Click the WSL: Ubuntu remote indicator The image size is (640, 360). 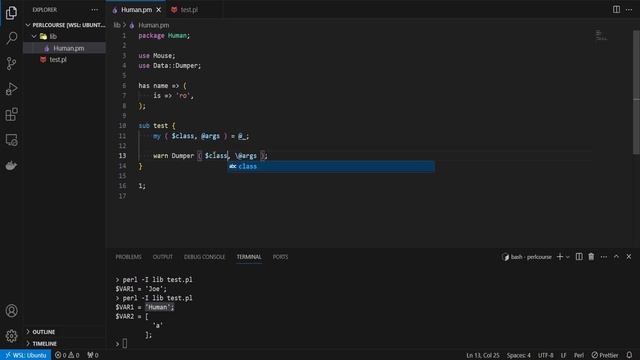(x=26, y=355)
